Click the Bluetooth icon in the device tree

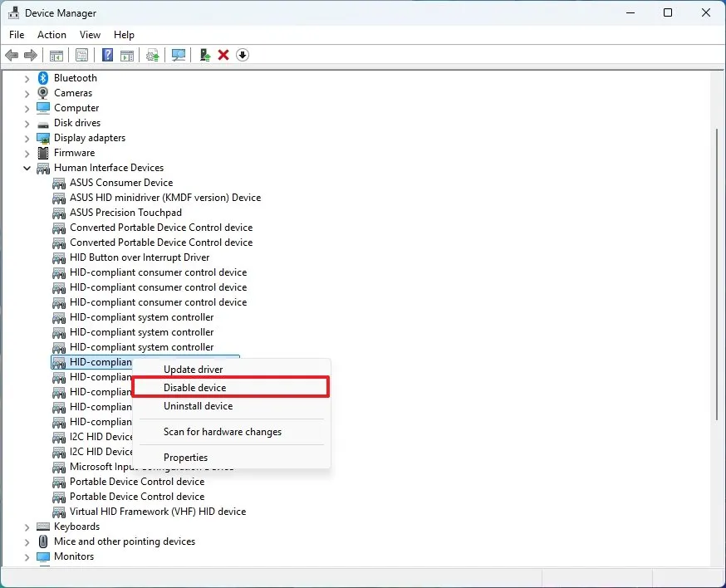point(43,77)
